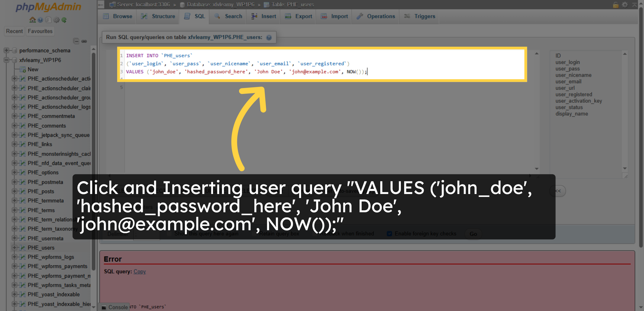Screen dimensions: 644x311
Task: Expand the performance_schema database
Action: (x=6, y=50)
